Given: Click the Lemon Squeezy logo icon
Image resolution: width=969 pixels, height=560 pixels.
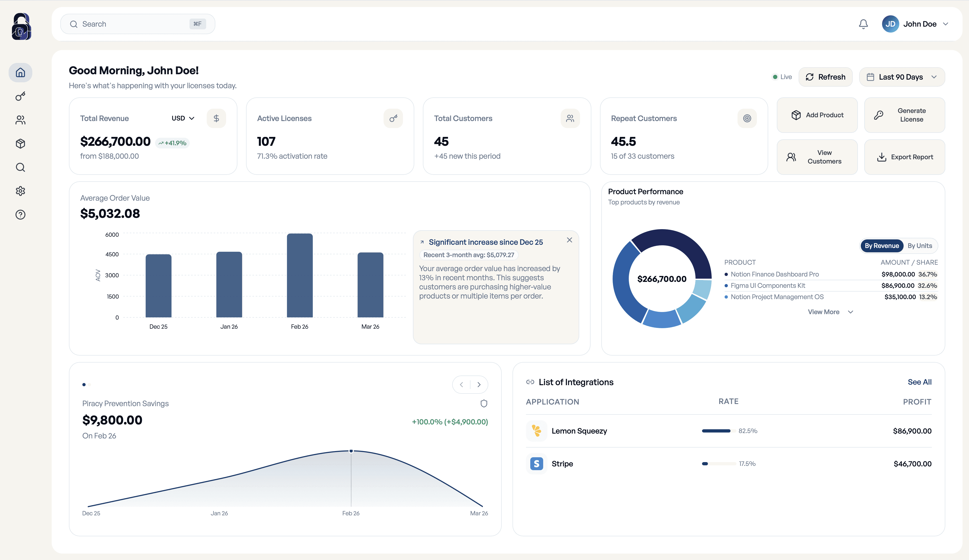Looking at the screenshot, I should tap(536, 431).
